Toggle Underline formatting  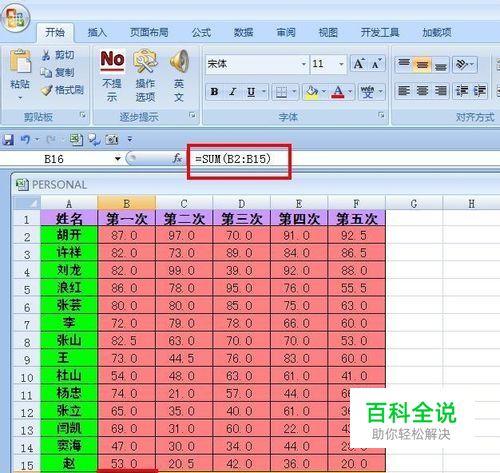pyautogui.click(x=251, y=92)
